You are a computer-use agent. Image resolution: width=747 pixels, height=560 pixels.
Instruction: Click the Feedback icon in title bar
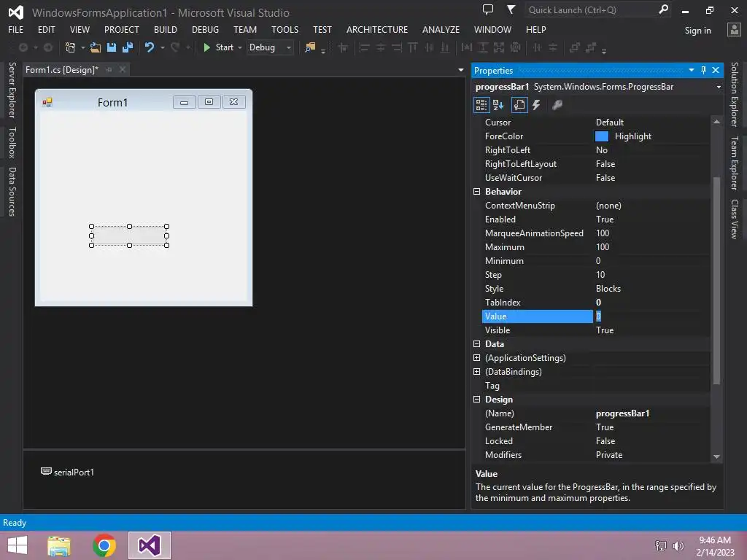click(487, 9)
